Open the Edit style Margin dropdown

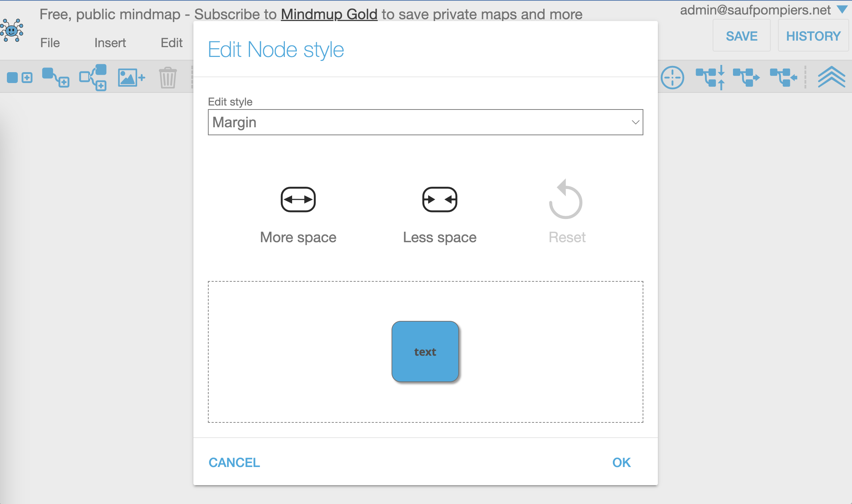425,122
